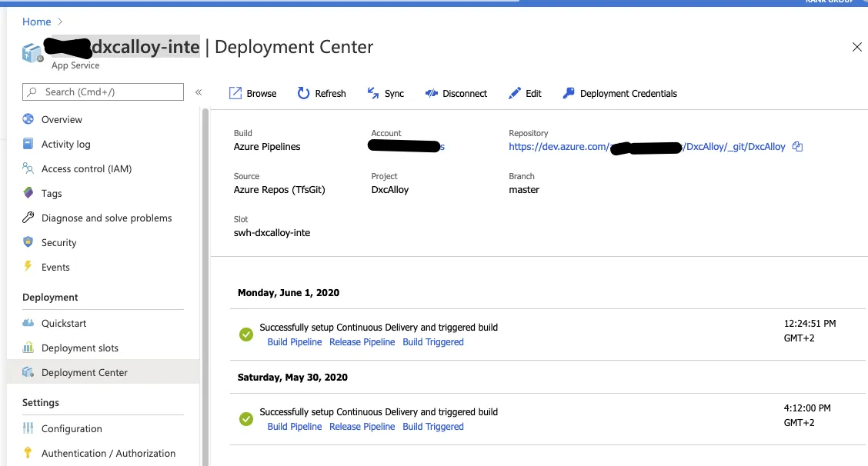
Task: Open May 30 Release Pipeline link
Action: point(362,427)
